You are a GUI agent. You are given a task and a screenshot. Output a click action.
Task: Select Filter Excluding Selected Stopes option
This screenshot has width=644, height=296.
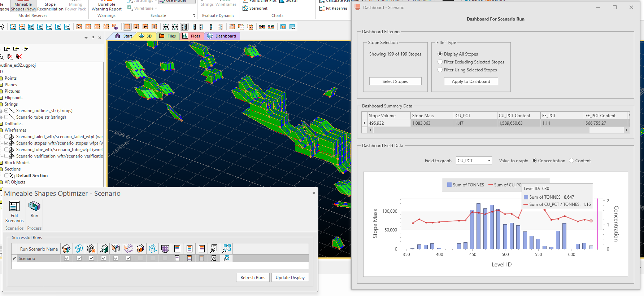440,62
